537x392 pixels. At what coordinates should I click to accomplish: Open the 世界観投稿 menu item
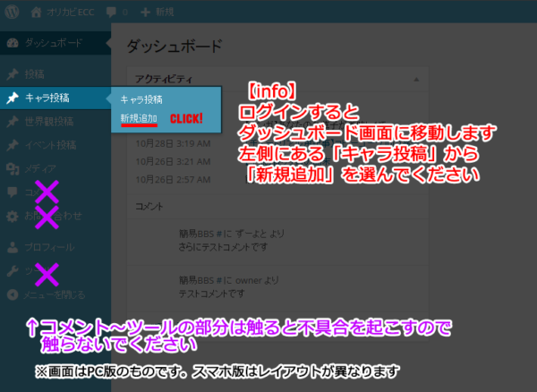click(55, 122)
